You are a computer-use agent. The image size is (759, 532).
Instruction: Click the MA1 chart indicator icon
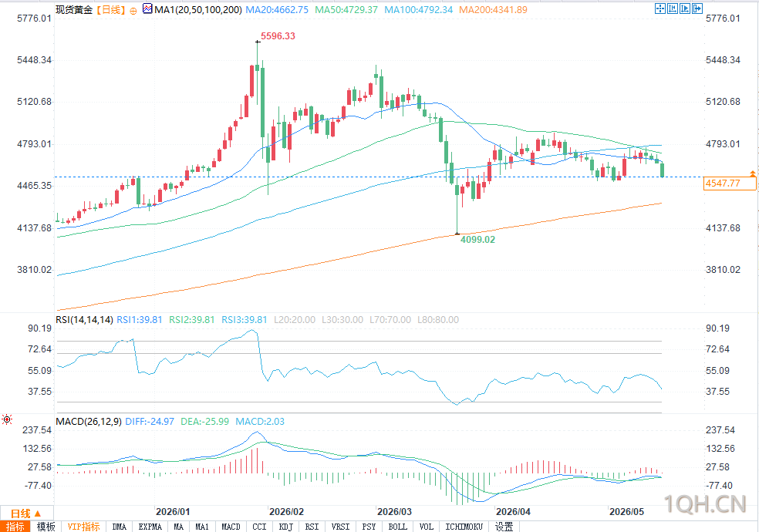coord(147,8)
